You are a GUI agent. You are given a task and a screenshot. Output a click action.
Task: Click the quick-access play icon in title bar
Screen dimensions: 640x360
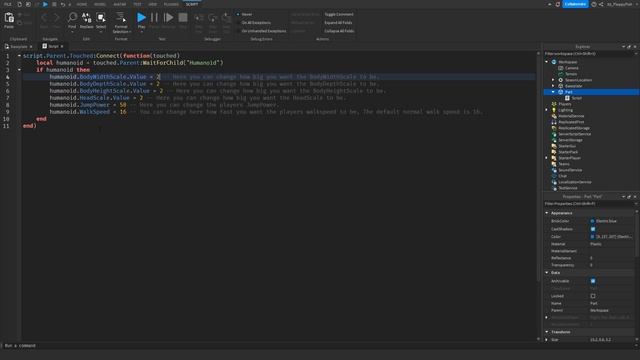[x=45, y=4]
